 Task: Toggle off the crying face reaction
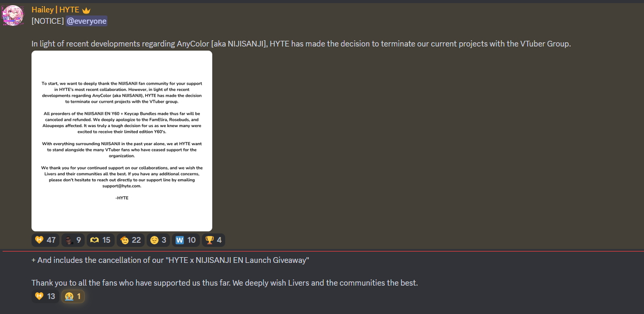tap(73, 296)
